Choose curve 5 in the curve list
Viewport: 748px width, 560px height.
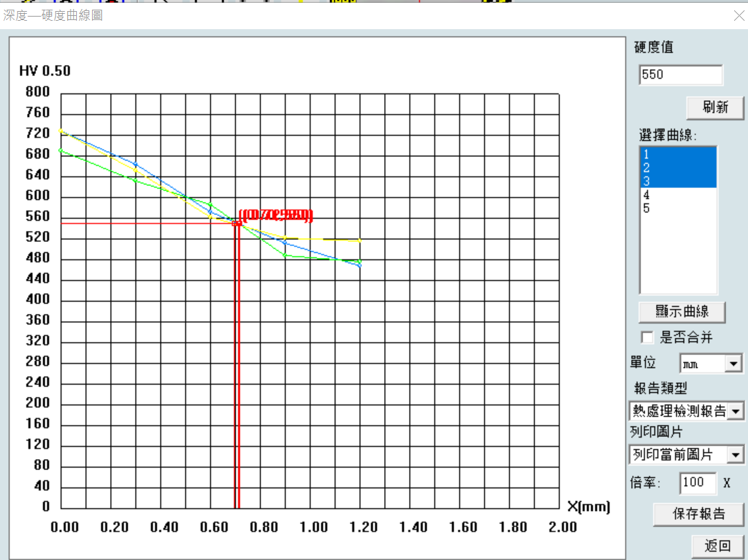coord(677,208)
